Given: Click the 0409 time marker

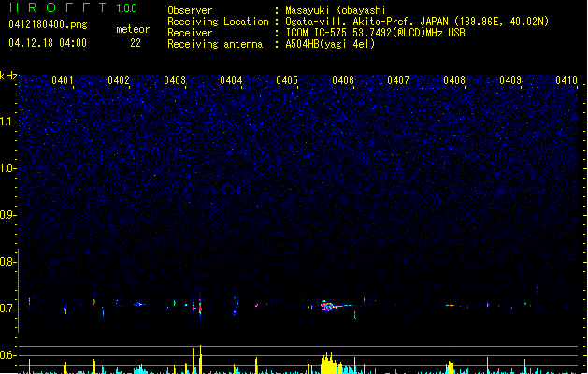Looking at the screenshot, I should (510, 80).
